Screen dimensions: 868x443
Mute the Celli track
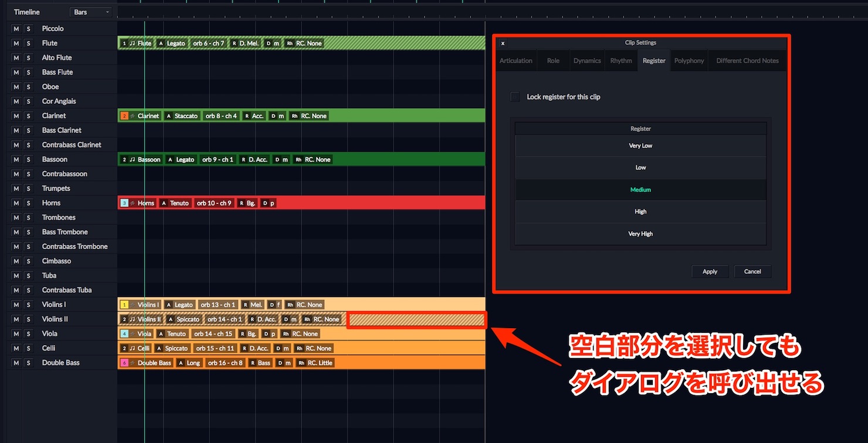[16, 349]
